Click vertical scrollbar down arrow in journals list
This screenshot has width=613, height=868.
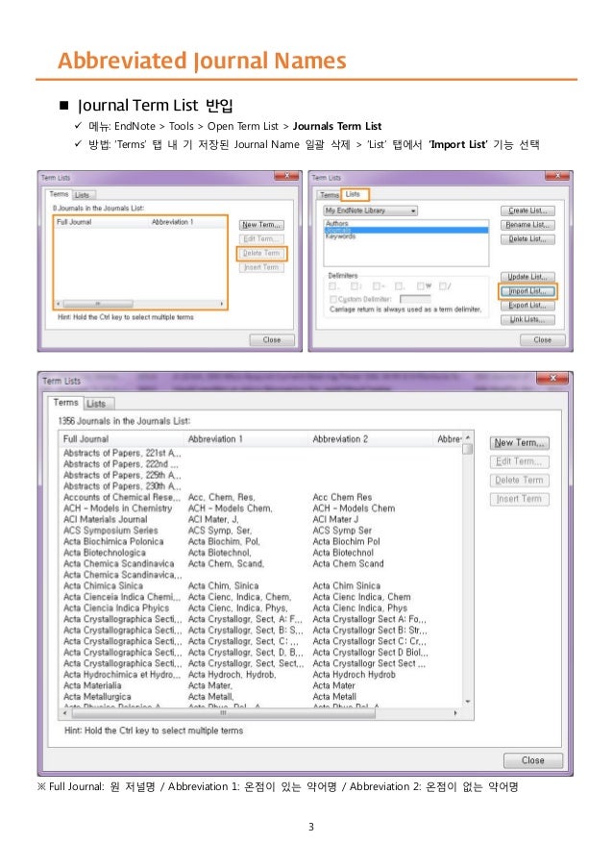[468, 702]
